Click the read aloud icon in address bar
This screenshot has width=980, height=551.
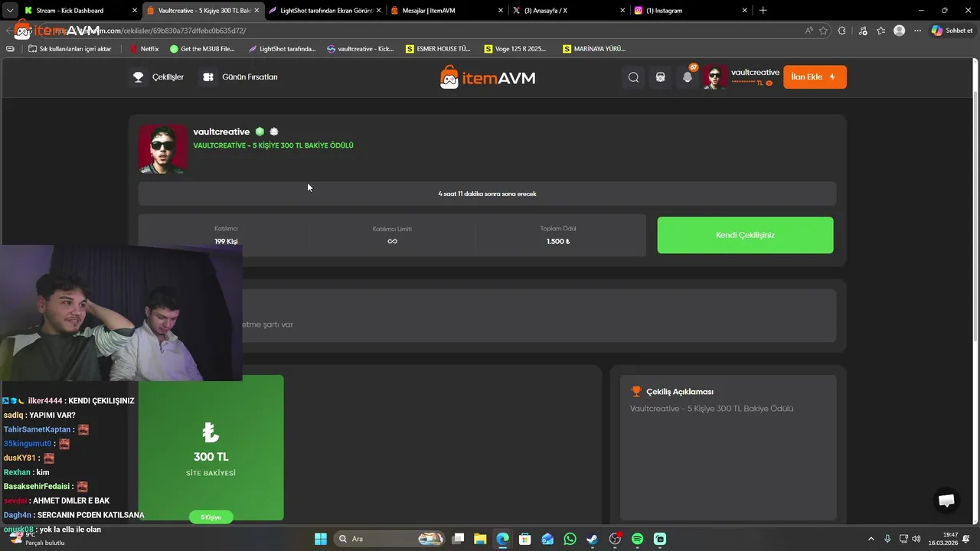809,31
